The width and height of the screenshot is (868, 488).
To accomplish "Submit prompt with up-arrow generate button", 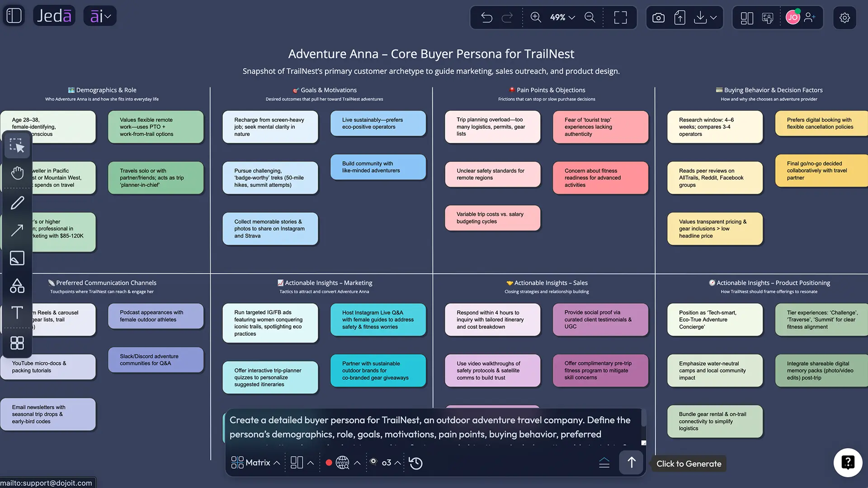I will [631, 462].
